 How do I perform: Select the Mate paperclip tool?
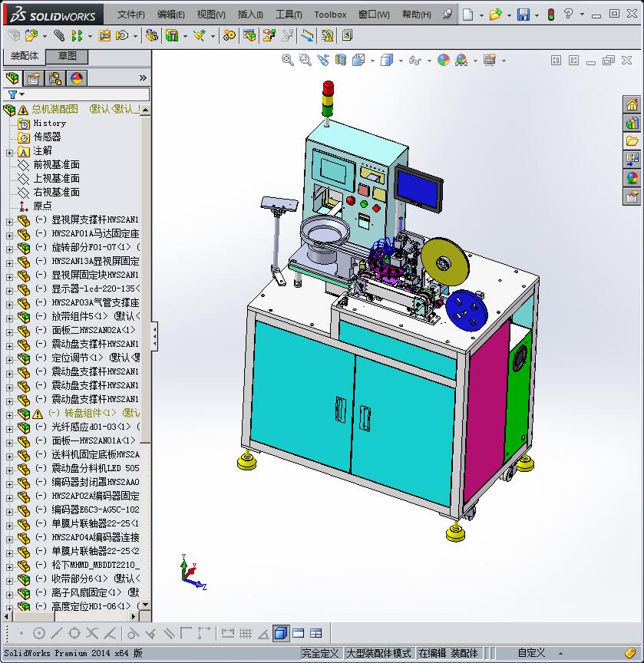[x=59, y=35]
